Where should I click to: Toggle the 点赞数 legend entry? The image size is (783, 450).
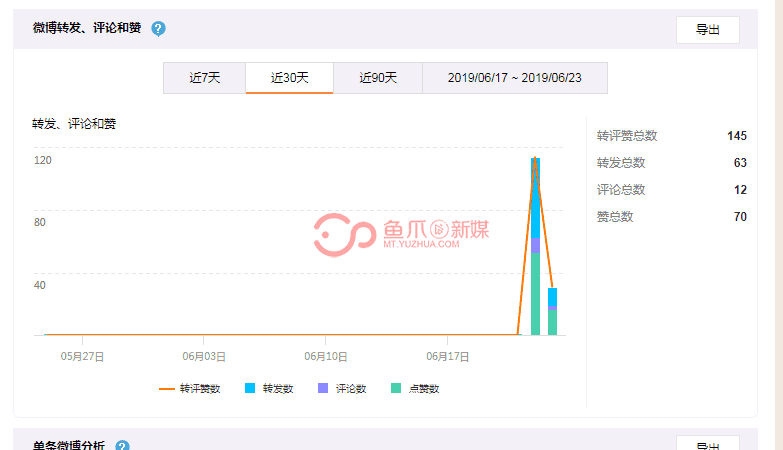415,389
